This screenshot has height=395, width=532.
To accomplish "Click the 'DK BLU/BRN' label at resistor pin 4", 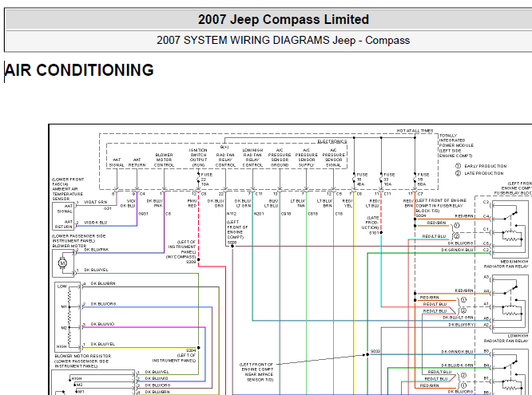I will [x=103, y=283].
